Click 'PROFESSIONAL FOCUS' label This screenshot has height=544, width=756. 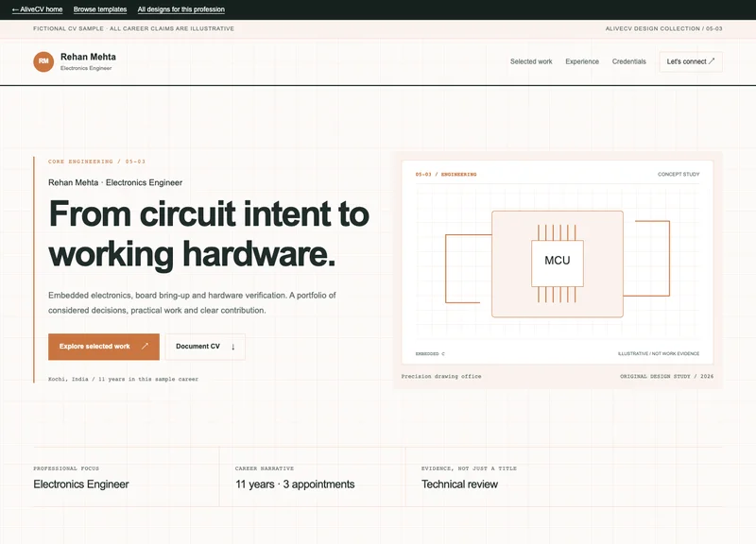point(66,468)
